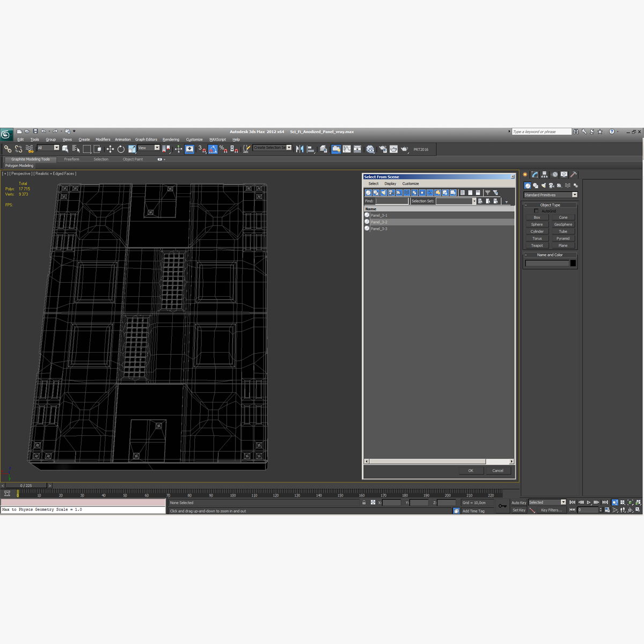Open Render Setup icon

382,149
